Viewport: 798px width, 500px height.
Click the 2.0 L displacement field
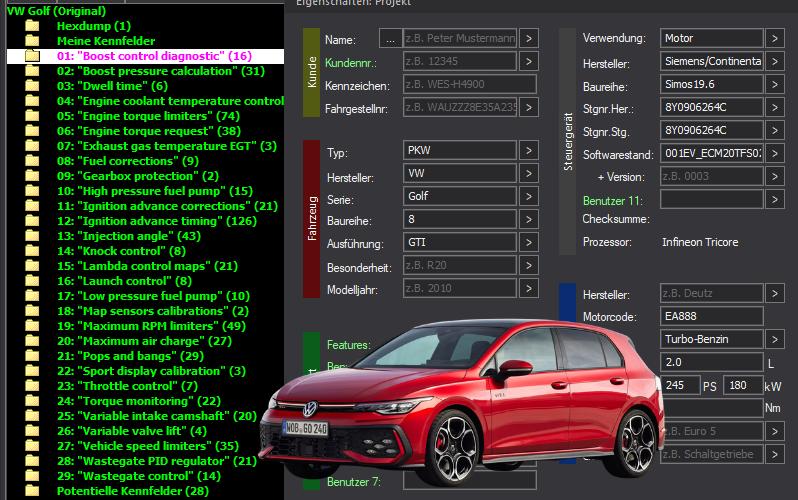click(x=711, y=362)
